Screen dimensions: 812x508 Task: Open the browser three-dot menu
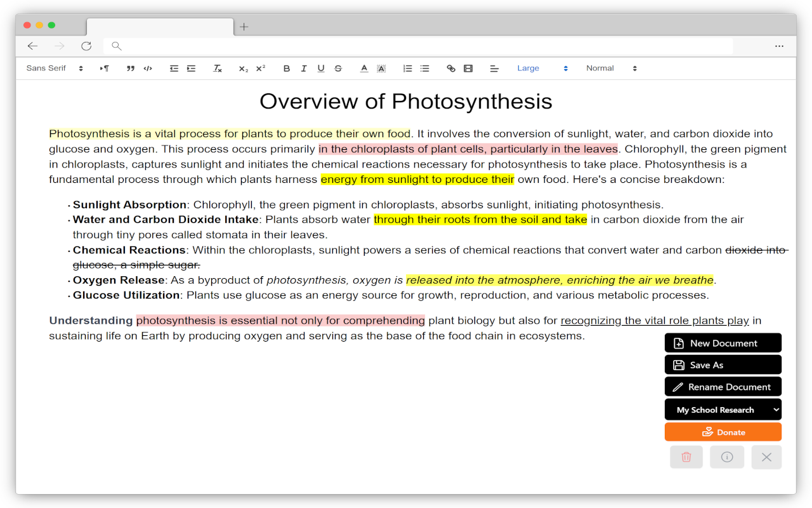tap(779, 46)
